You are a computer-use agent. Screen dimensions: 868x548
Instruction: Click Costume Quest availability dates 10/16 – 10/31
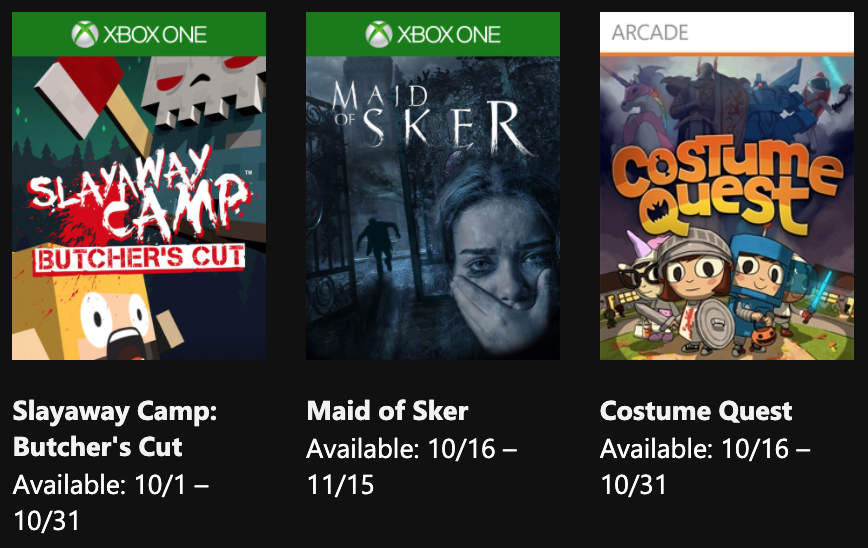pyautogui.click(x=705, y=467)
